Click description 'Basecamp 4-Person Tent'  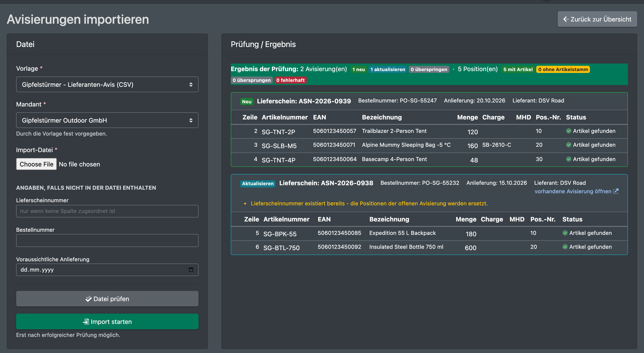pos(394,159)
